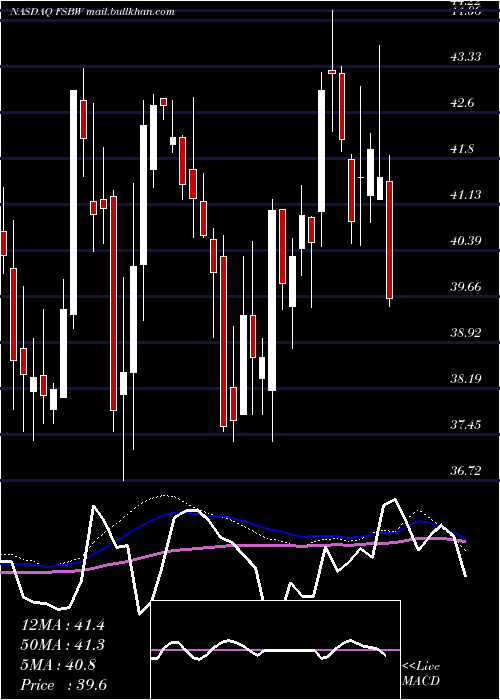Click the 43.33 price axis label

[465, 57]
